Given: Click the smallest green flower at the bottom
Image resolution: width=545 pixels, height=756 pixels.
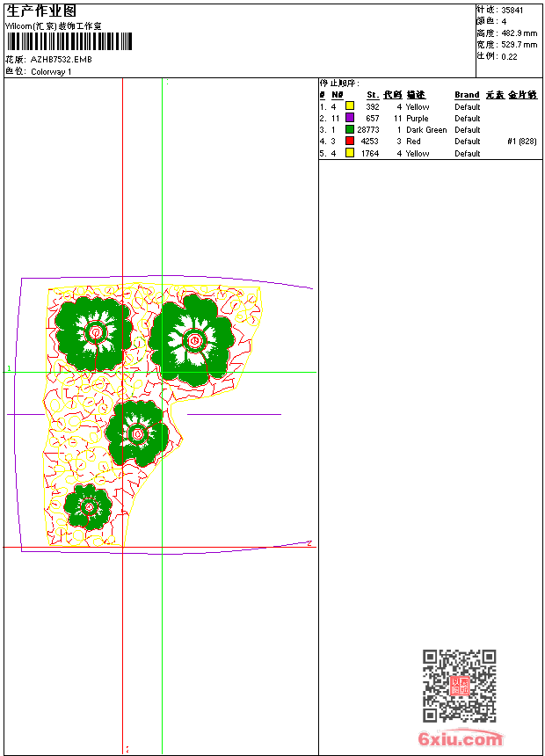Looking at the screenshot, I should point(88,506).
